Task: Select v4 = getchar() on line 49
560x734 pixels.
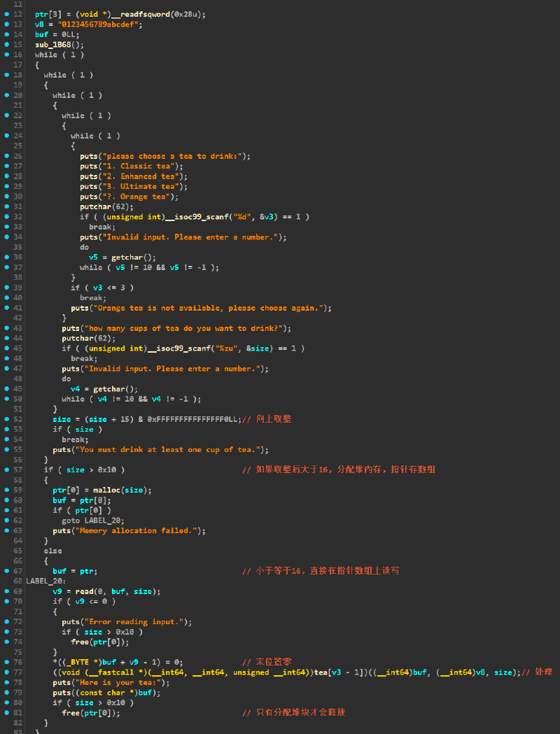Action: (104, 389)
